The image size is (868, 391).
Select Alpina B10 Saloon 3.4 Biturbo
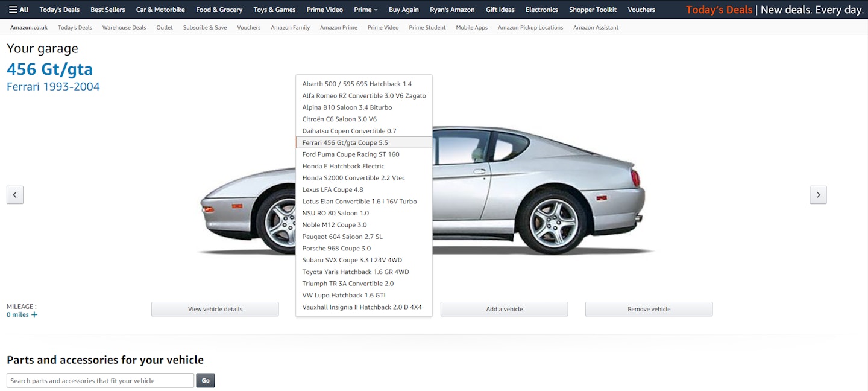(364, 107)
